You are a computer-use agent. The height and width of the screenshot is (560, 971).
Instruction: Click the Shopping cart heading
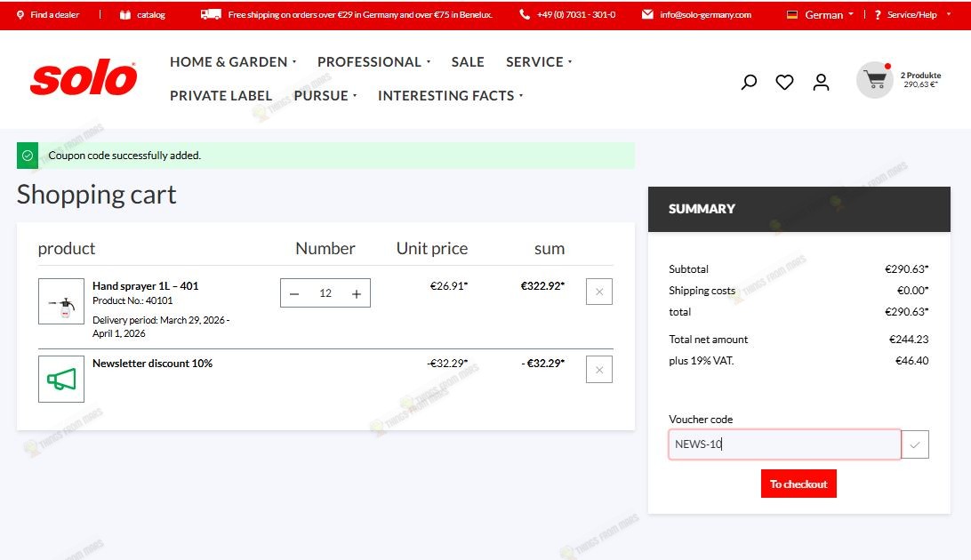97,195
